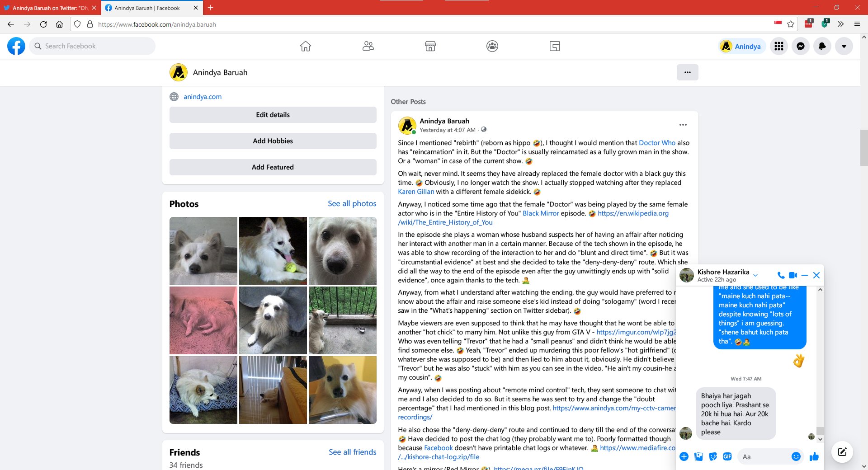This screenshot has height=470, width=868.
Task: Choose a GIF in chat
Action: click(727, 456)
